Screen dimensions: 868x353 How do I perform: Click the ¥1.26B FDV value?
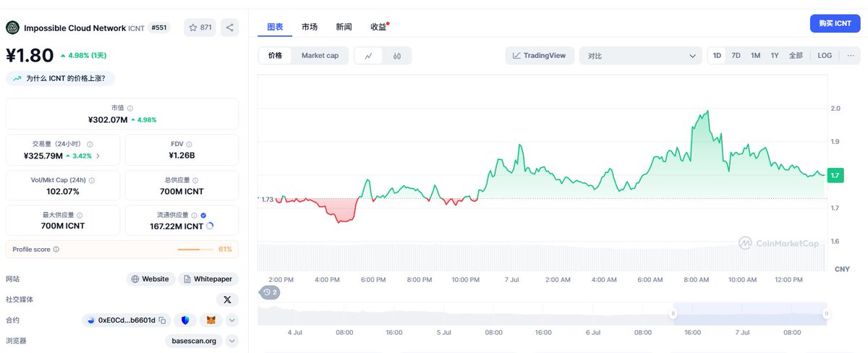tap(182, 156)
